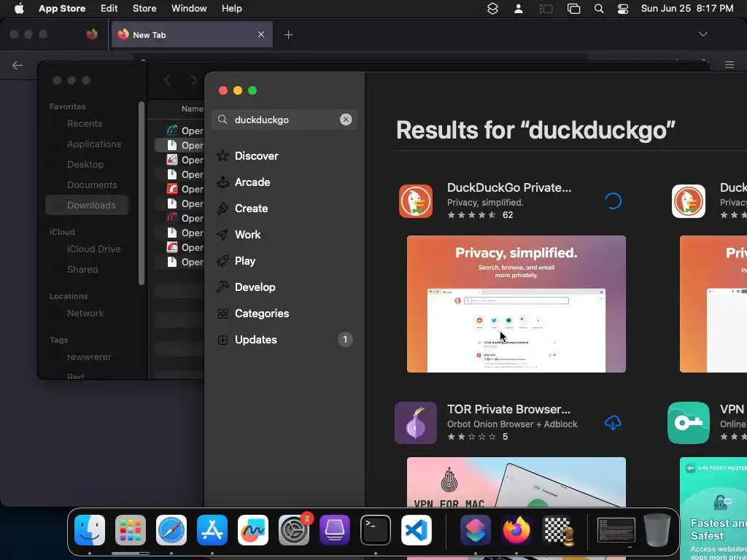Open Shortcuts app from the Dock
This screenshot has width=747, height=560.
pos(476,530)
